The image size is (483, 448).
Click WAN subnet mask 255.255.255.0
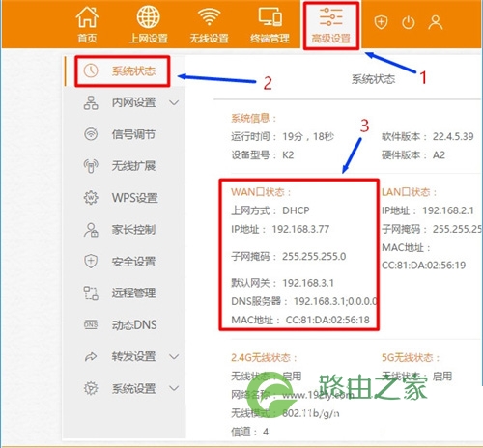pos(314,256)
